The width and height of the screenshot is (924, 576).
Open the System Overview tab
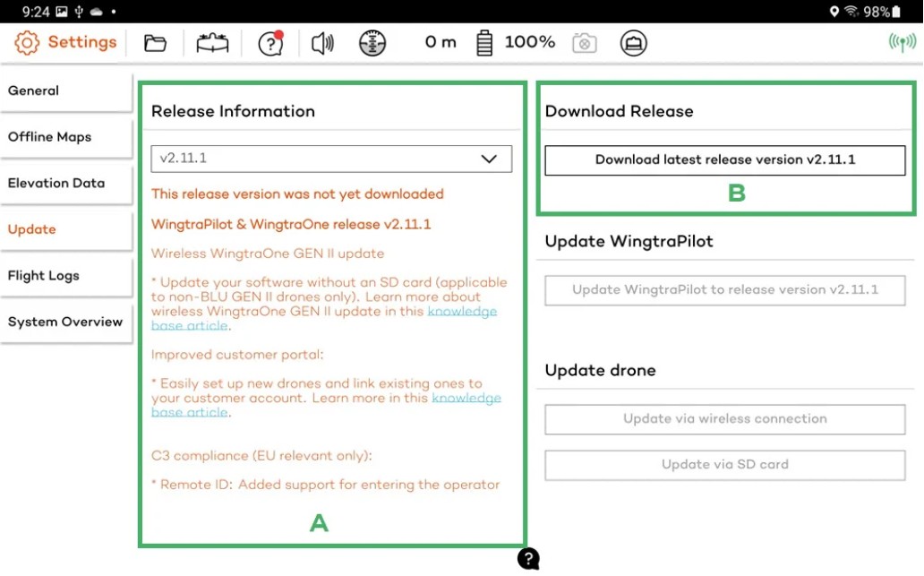click(66, 322)
